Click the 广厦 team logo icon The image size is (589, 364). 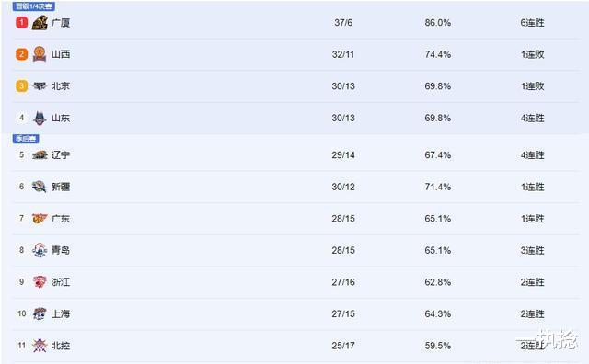(40, 23)
